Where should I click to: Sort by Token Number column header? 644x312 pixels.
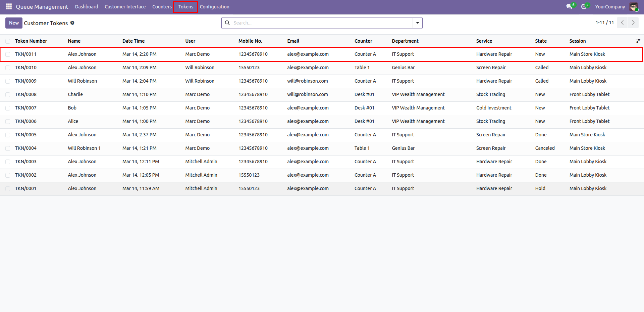(x=31, y=41)
